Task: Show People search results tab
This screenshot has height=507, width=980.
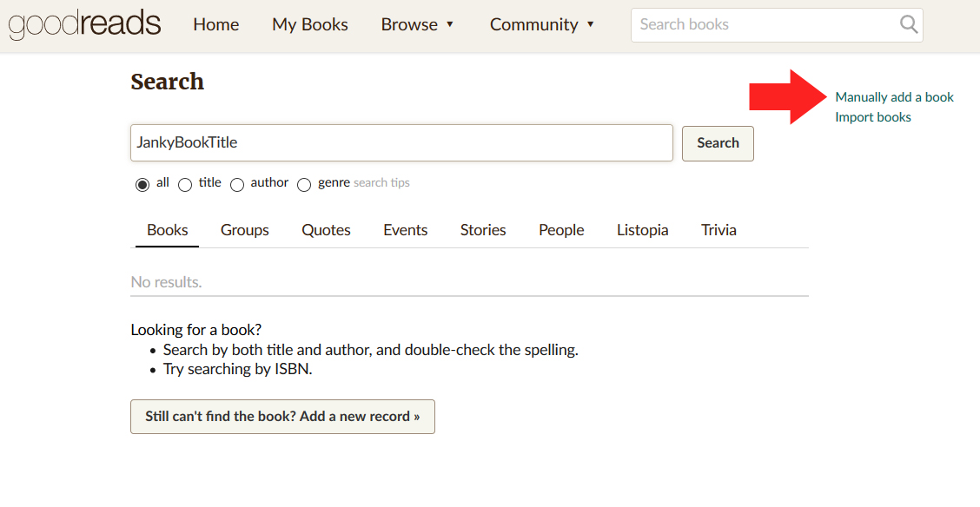Action: 561,230
